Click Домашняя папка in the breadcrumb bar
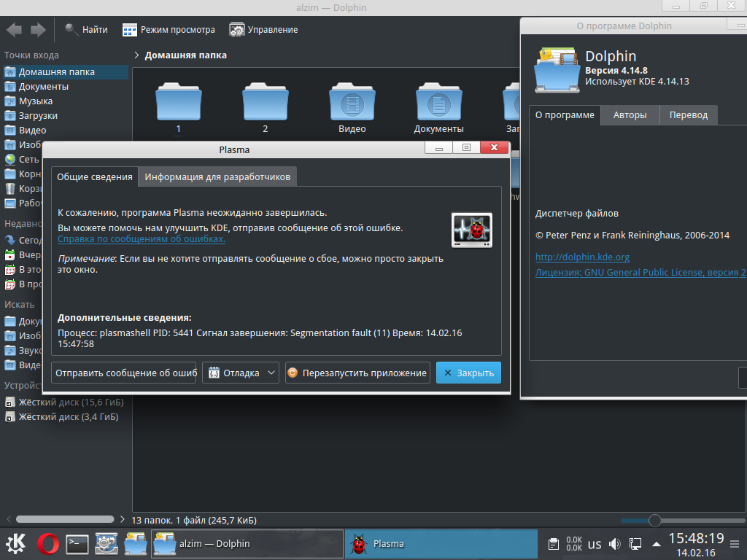 [186, 55]
